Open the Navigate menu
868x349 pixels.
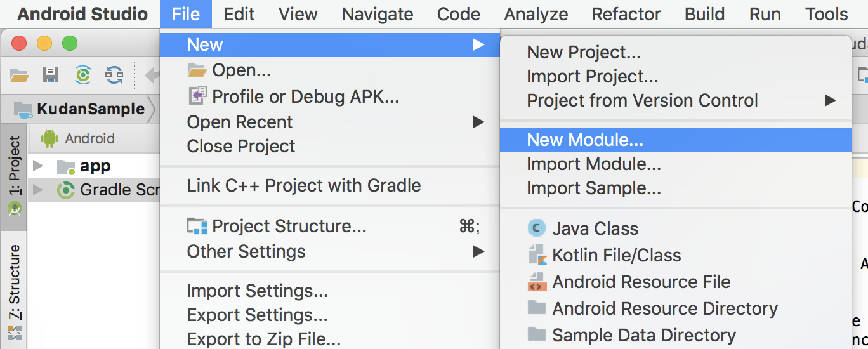point(378,14)
